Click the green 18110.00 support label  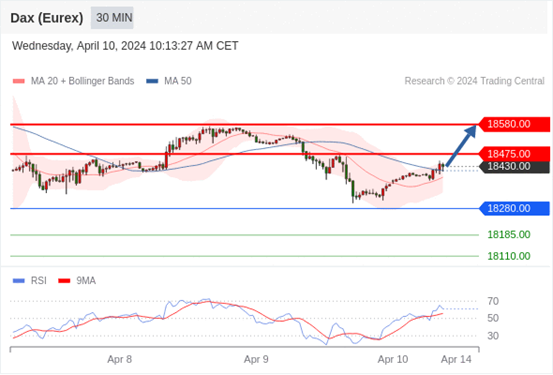509,256
